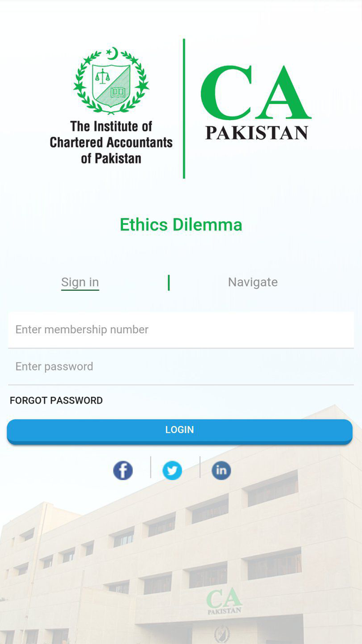This screenshot has height=644, width=362.
Task: Switch to the Navigate tab
Action: 253,282
